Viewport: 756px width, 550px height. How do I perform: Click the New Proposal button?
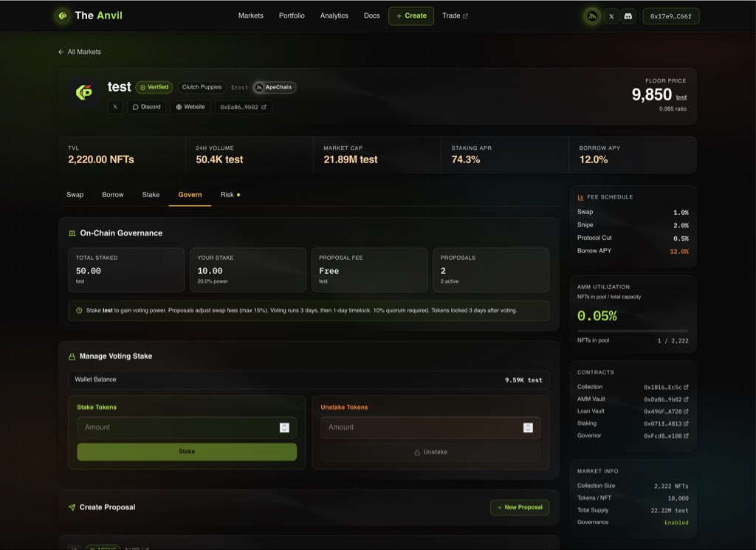click(x=519, y=507)
